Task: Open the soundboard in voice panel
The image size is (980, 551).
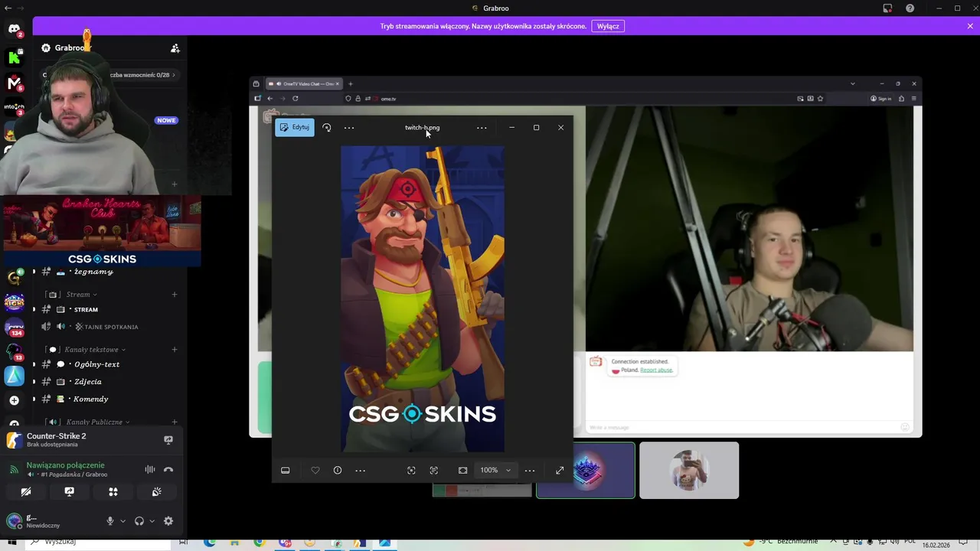Action: (x=157, y=492)
